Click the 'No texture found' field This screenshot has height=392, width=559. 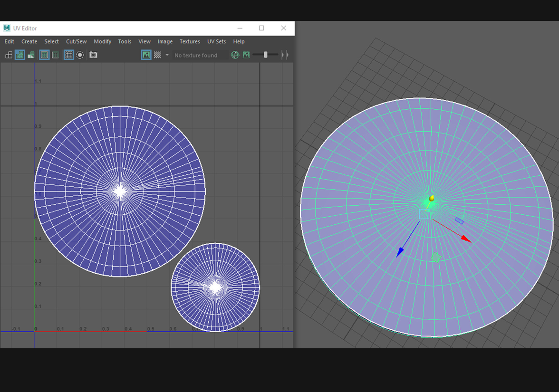[x=196, y=56]
